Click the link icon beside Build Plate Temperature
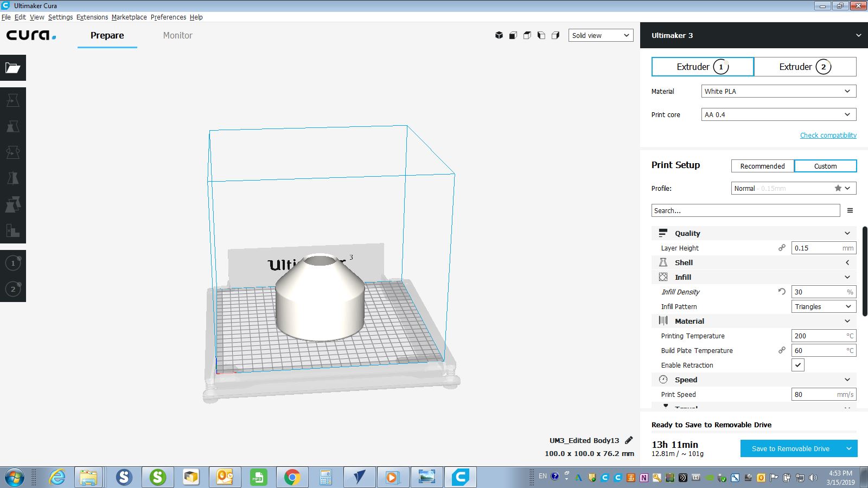Viewport: 868px width, 488px height. pos(782,350)
